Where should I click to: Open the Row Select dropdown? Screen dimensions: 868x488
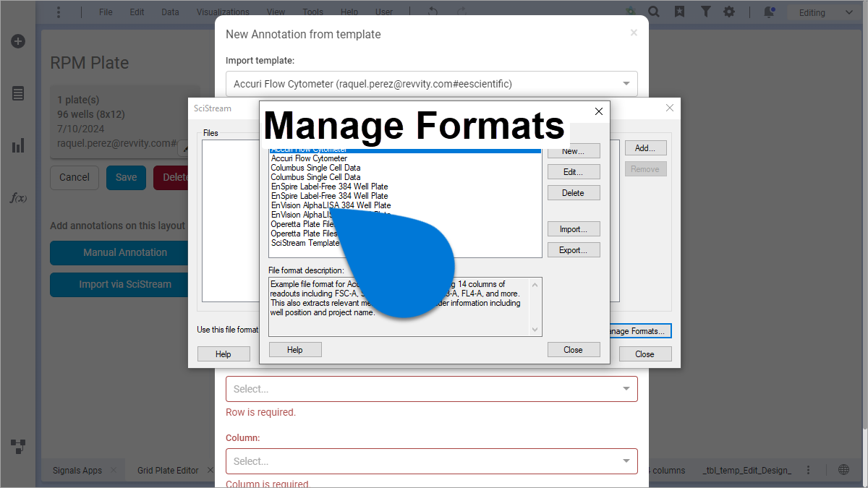[x=431, y=389]
